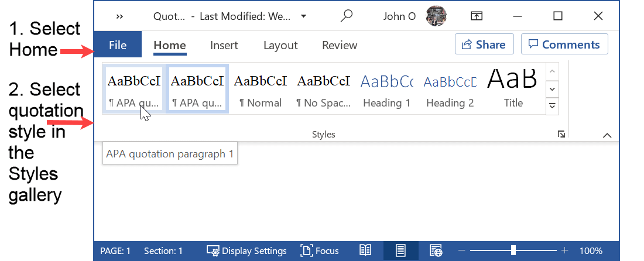Open Display Settings in status bar

[x=246, y=250]
